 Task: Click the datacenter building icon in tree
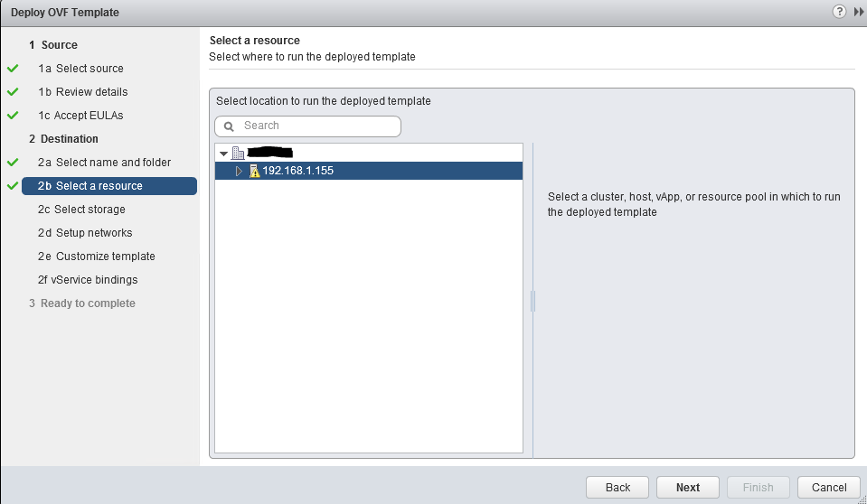tap(239, 154)
